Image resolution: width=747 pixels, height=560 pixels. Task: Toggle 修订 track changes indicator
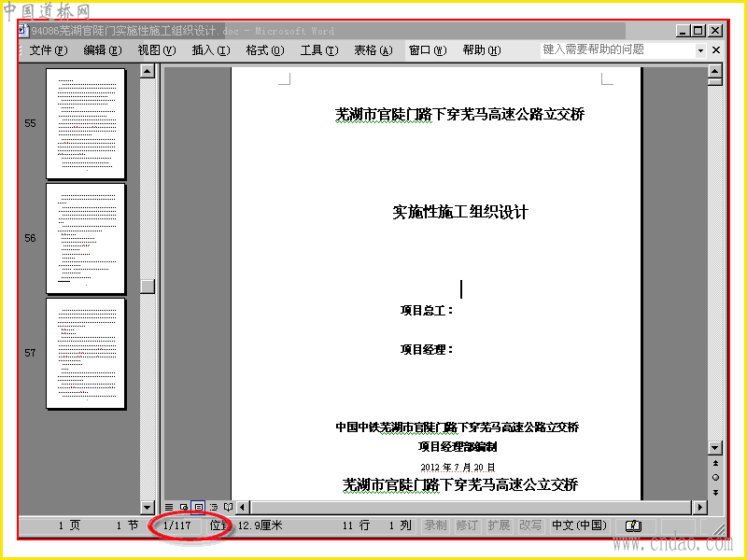467,525
